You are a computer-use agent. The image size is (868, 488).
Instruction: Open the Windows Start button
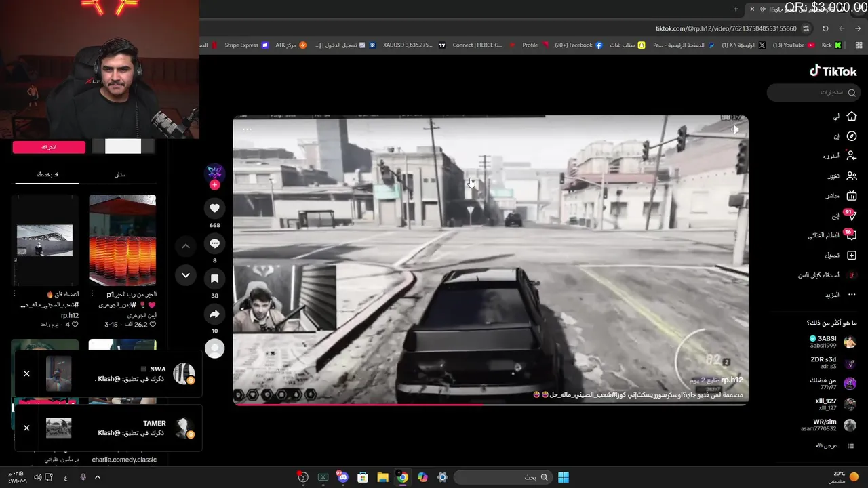click(563, 477)
